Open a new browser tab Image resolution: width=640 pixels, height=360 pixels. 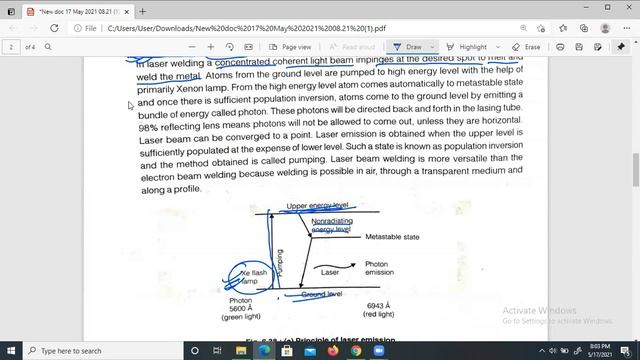[142, 11]
